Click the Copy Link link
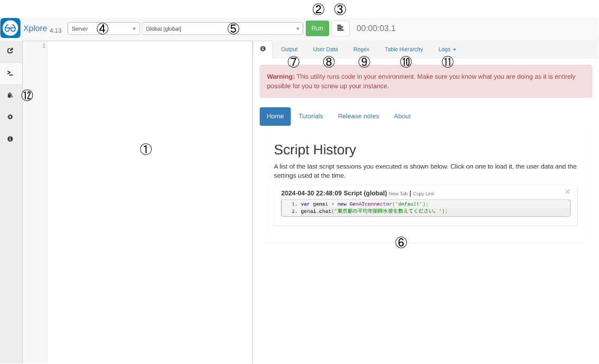The width and height of the screenshot is (599, 364). (x=423, y=194)
